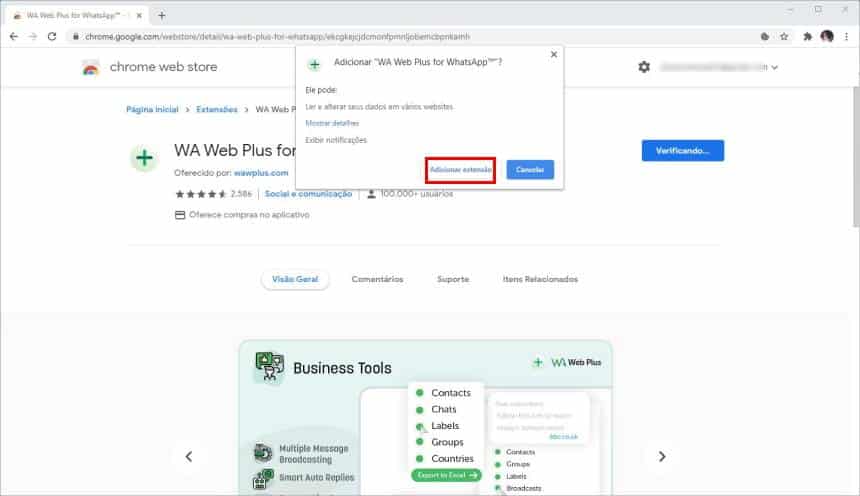
Task: Click the padlock site info icon
Action: 76,36
